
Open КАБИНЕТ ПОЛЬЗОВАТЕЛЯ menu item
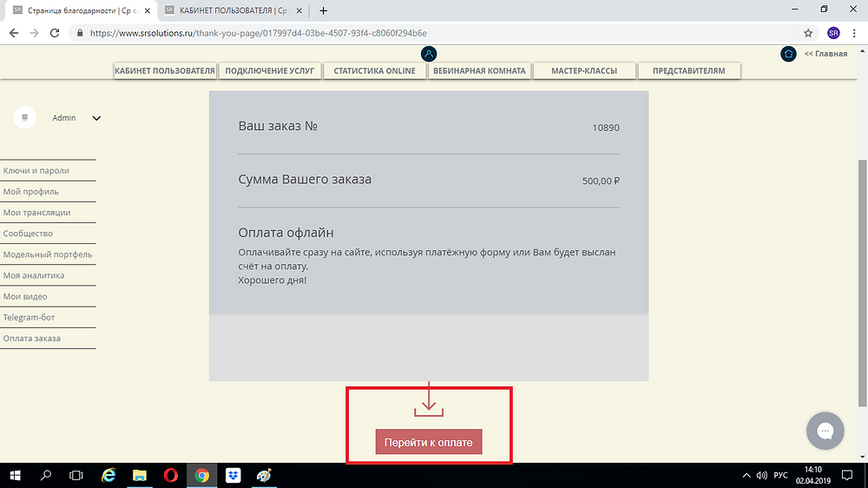[164, 70]
